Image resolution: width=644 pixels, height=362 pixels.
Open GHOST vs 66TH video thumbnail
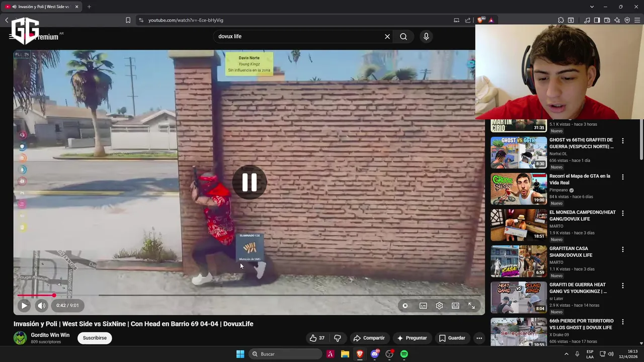[x=519, y=152]
